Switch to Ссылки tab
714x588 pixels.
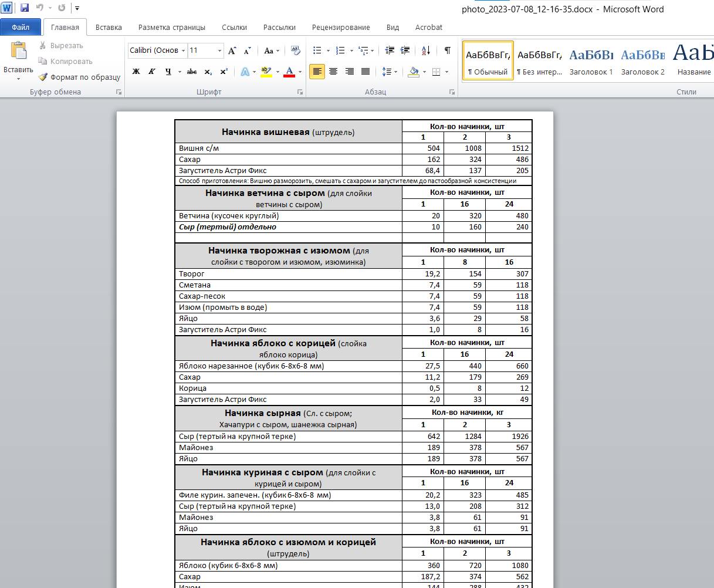234,27
